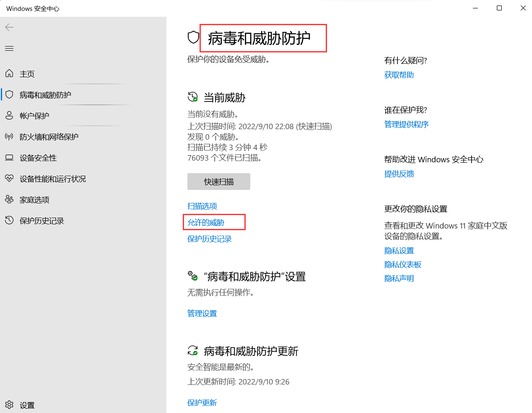
Task: Click text 上次更新时间: 2022/9/10 9:26
Action: click(238, 382)
